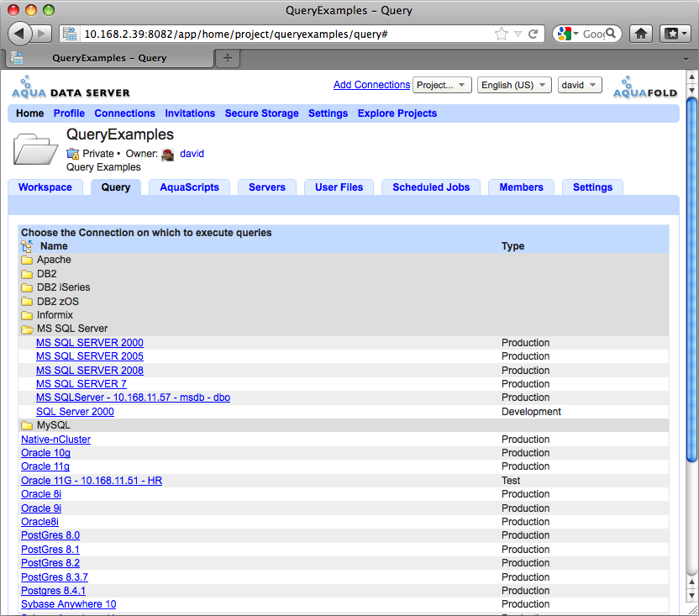
Task: Open the Servers tab
Action: point(267,187)
